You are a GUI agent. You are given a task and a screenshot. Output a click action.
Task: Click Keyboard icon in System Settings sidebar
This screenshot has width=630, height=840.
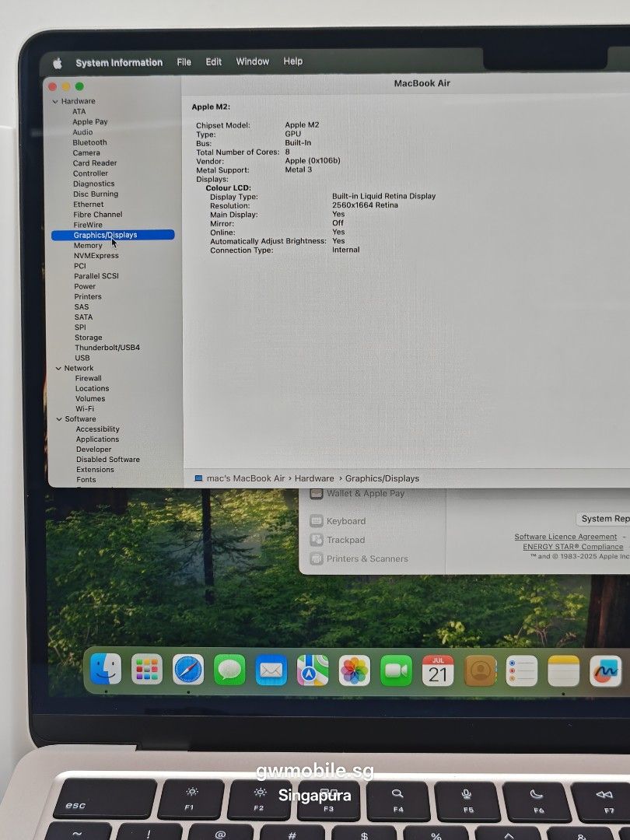tap(317, 520)
